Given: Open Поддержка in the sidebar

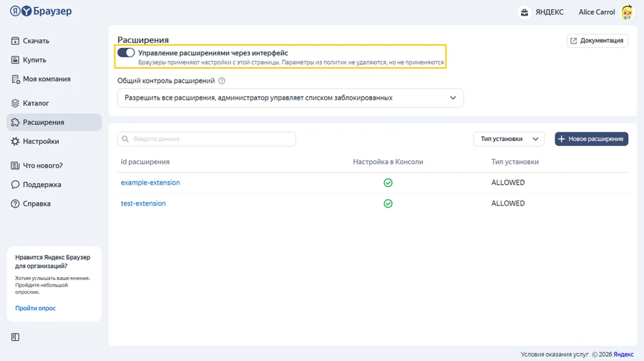Looking at the screenshot, I should tap(54, 185).
